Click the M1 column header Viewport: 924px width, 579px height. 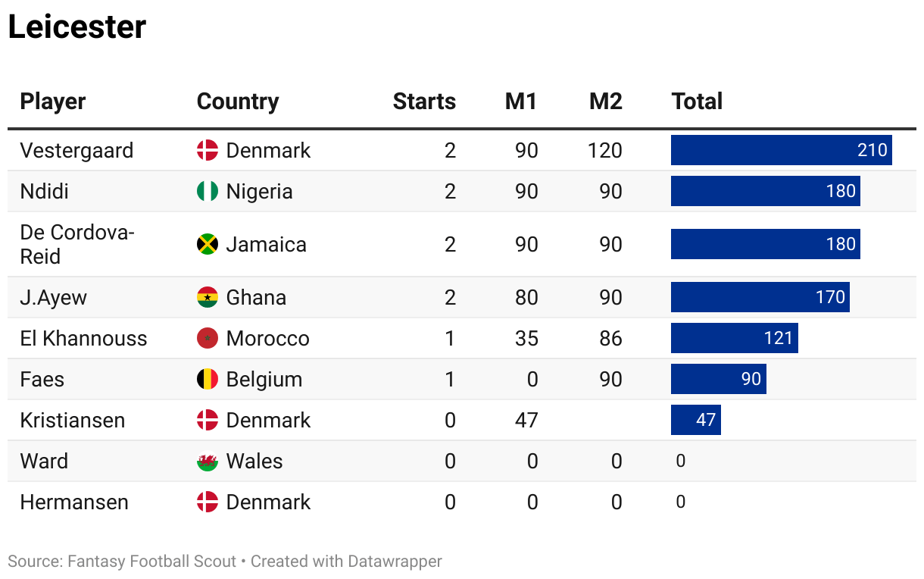pos(521,102)
